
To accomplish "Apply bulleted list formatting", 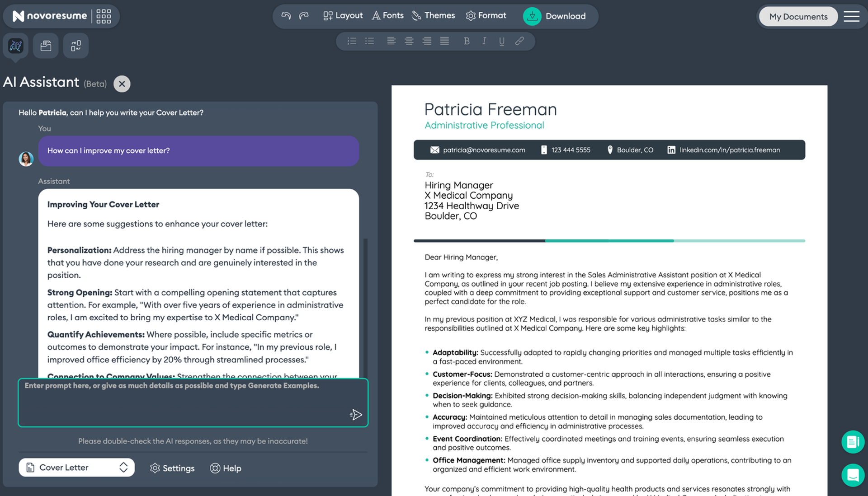I will click(x=369, y=41).
